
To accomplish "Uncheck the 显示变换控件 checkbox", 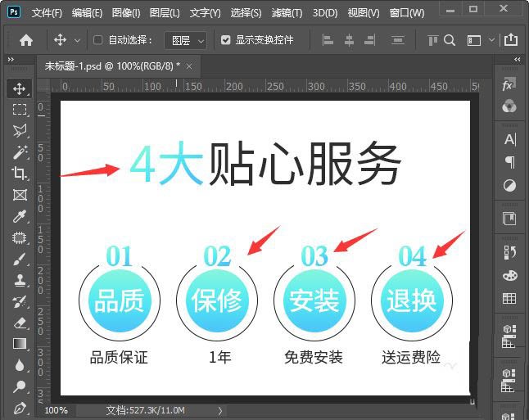I will coord(226,39).
